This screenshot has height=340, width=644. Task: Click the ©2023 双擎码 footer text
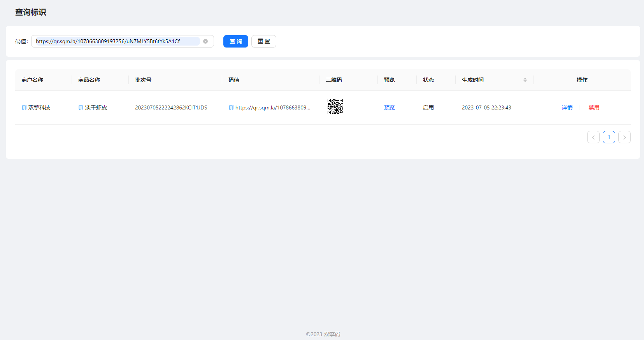coord(323,334)
